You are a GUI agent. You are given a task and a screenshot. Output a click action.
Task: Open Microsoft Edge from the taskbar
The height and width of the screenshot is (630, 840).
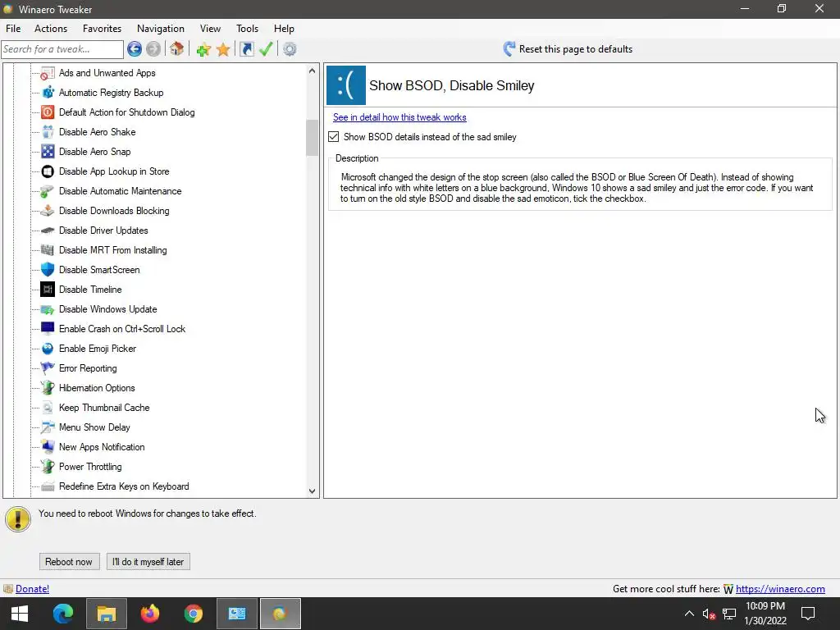[63, 614]
